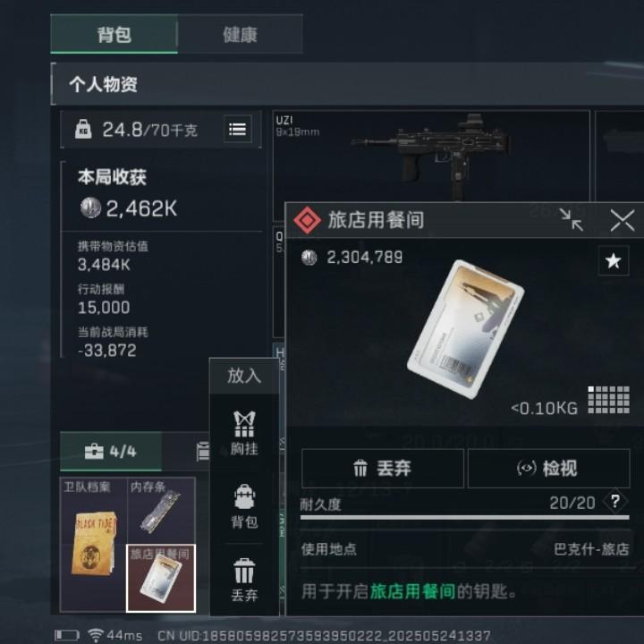The image size is (644, 644).
Task: Click the 检视 inspect button
Action: pos(548,468)
